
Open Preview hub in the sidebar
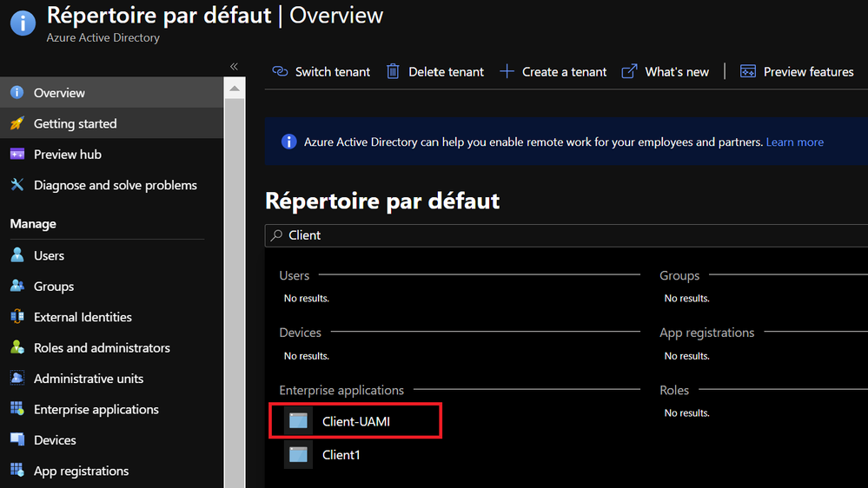click(x=112, y=155)
